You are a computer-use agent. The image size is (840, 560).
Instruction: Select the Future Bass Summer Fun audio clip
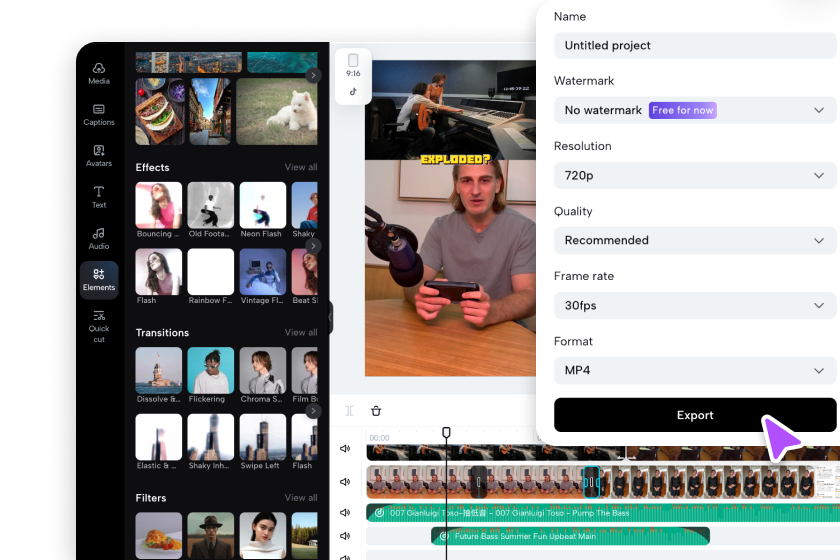571,536
